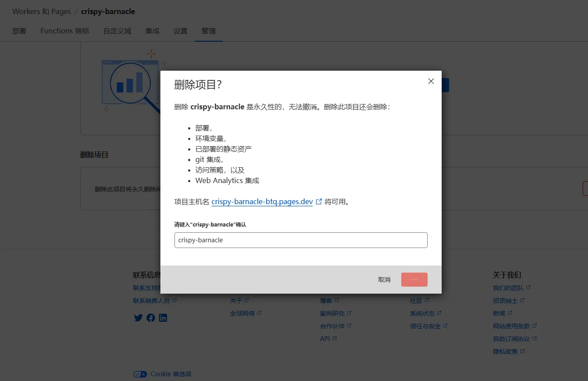Image resolution: width=588 pixels, height=381 pixels.
Task: Open LinkedIn via its footer icon
Action: click(163, 317)
